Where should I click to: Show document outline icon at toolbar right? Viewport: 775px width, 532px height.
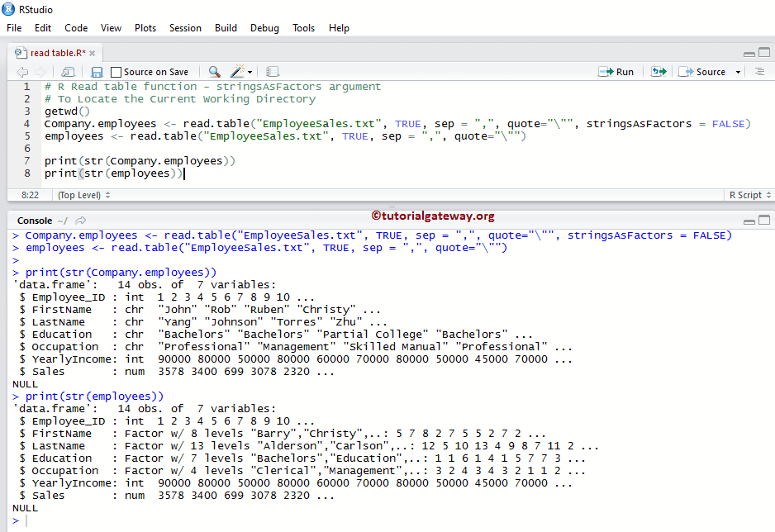[x=759, y=72]
